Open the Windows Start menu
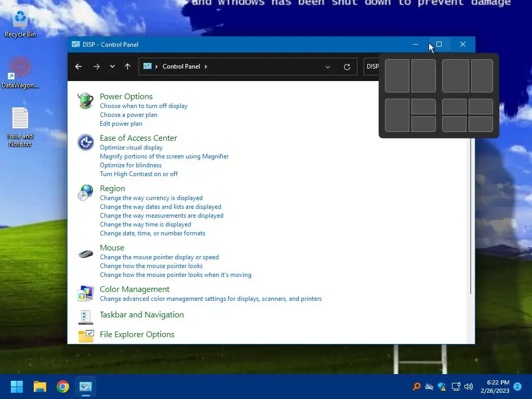This screenshot has width=532, height=399. tap(17, 387)
